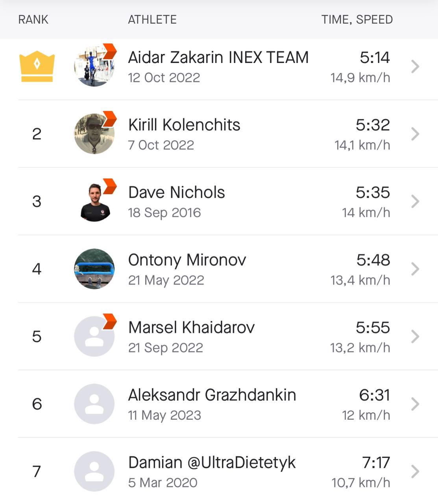The width and height of the screenshot is (438, 504).
Task: Tap the TIME, SPEED column header
Action: click(357, 19)
